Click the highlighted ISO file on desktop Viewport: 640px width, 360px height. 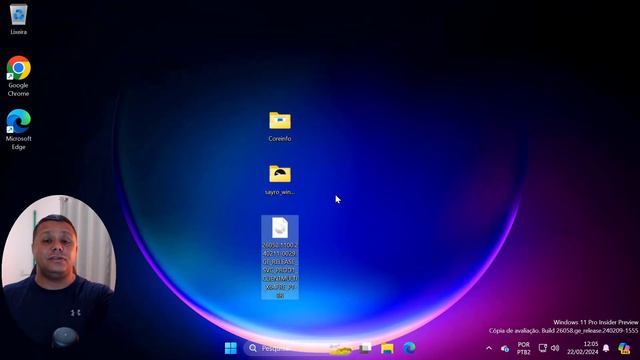[x=280, y=257]
